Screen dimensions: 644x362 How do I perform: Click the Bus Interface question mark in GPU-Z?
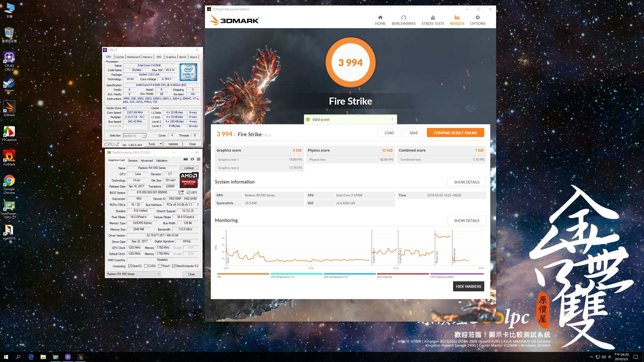coord(198,205)
